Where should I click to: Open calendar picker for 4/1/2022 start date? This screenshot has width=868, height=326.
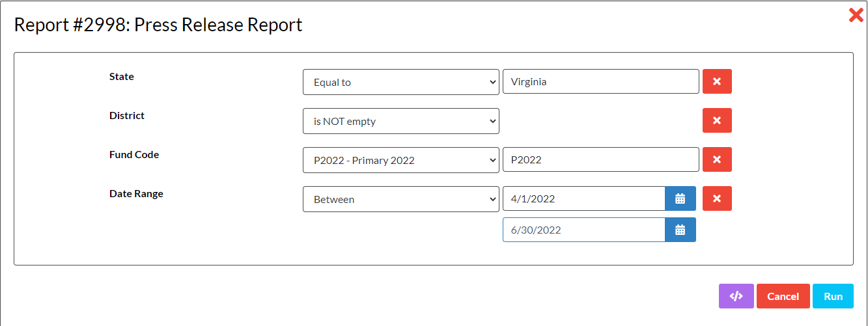[680, 198]
